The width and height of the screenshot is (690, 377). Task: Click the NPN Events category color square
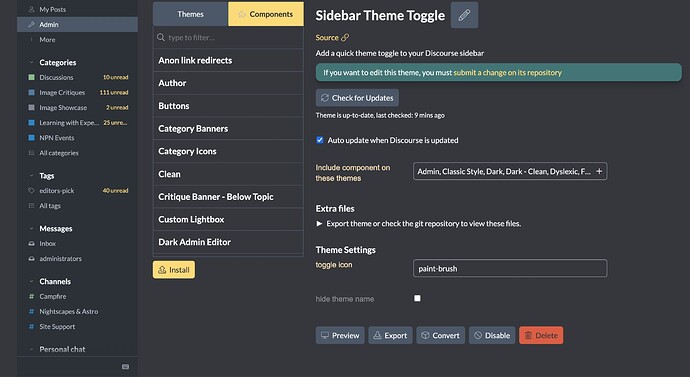point(31,138)
